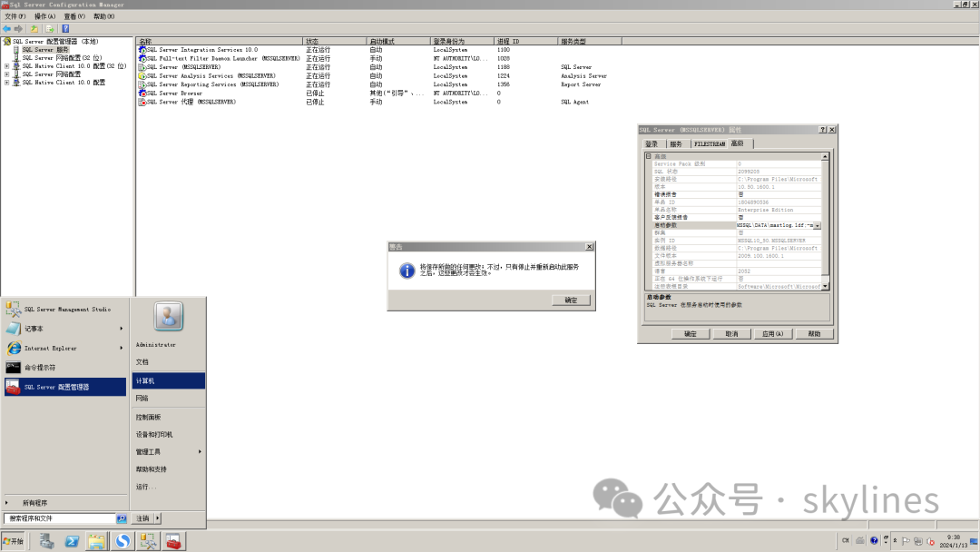Viewport: 980px width, 552px height.
Task: Expand the SQL Server 网络配置 tree node
Action: 7,74
